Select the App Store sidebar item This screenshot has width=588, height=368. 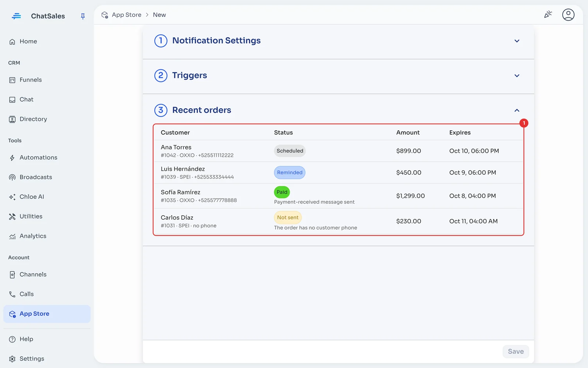pos(47,314)
